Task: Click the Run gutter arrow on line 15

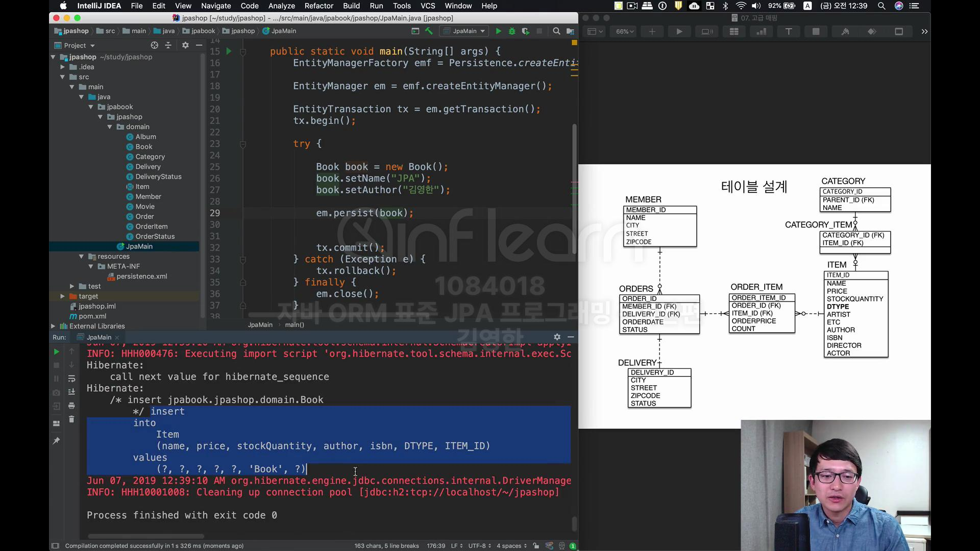Action: pyautogui.click(x=229, y=51)
